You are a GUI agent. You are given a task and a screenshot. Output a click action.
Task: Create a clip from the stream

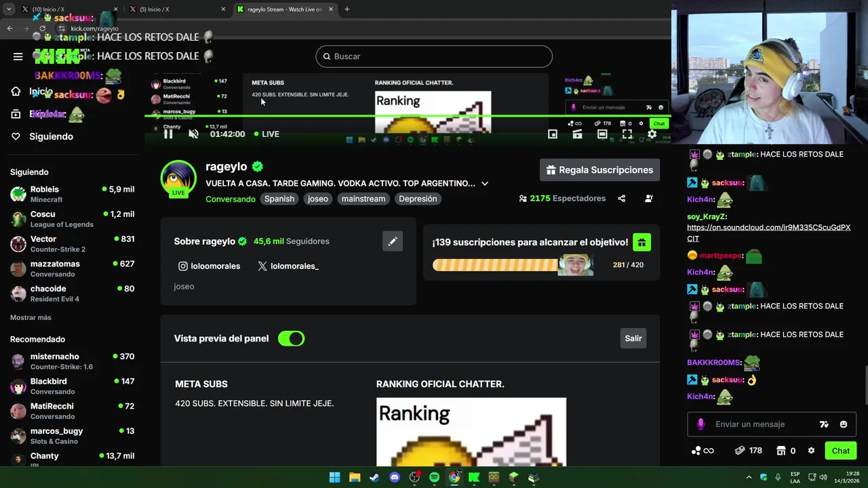pyautogui.click(x=577, y=134)
